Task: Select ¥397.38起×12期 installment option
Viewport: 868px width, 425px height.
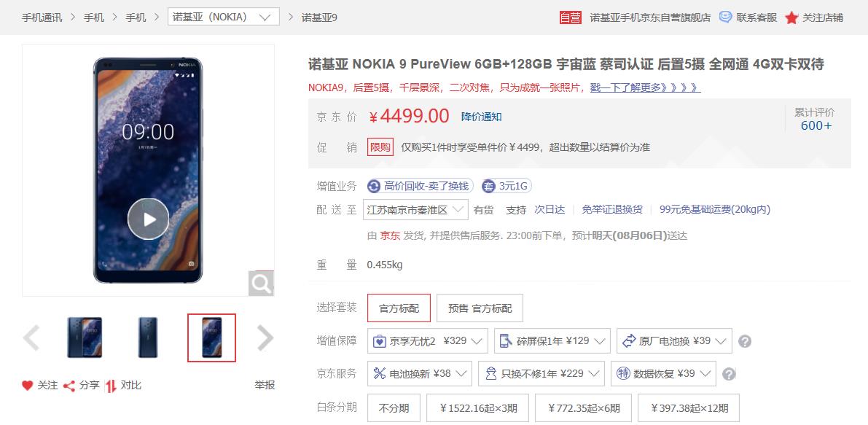Action: (x=688, y=408)
